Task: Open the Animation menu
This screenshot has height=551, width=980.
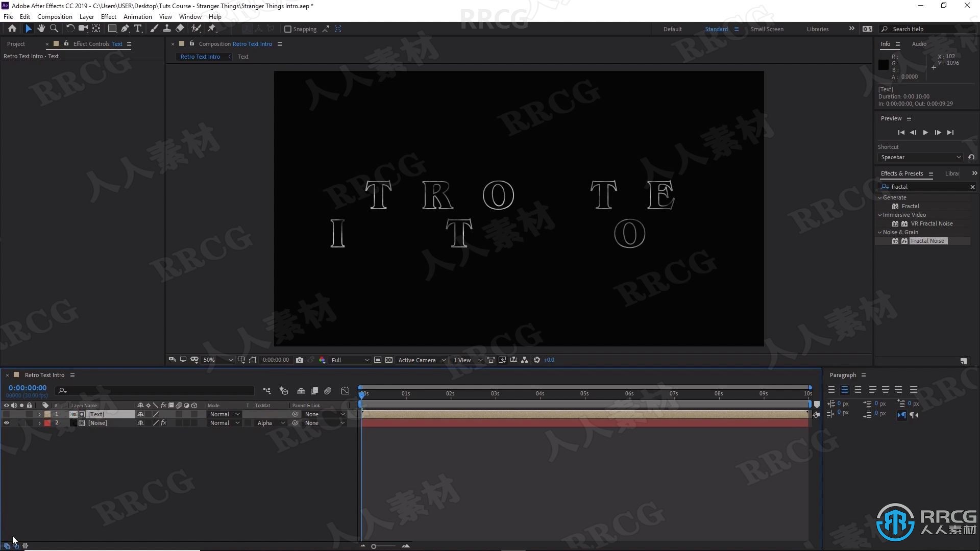Action: 137,16
